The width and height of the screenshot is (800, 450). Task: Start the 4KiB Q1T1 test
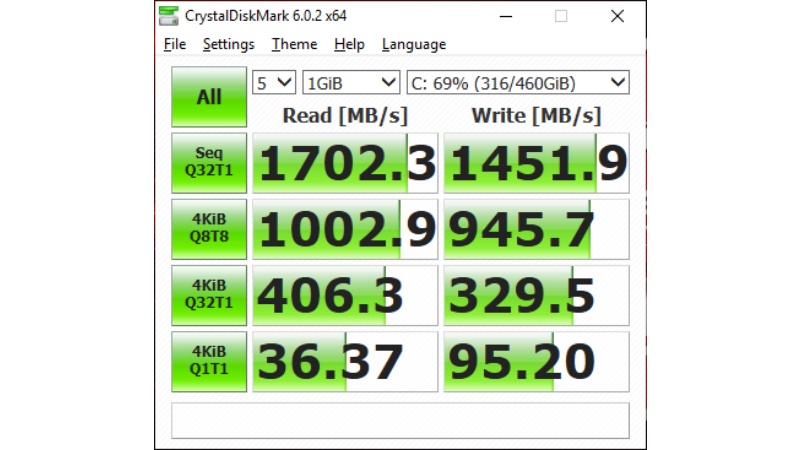(x=209, y=362)
